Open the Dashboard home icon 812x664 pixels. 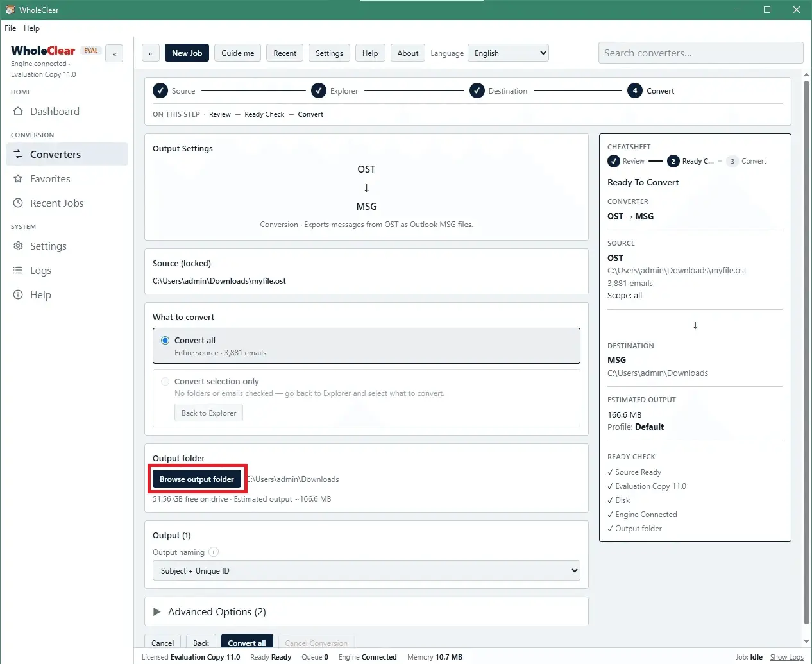[18, 112]
